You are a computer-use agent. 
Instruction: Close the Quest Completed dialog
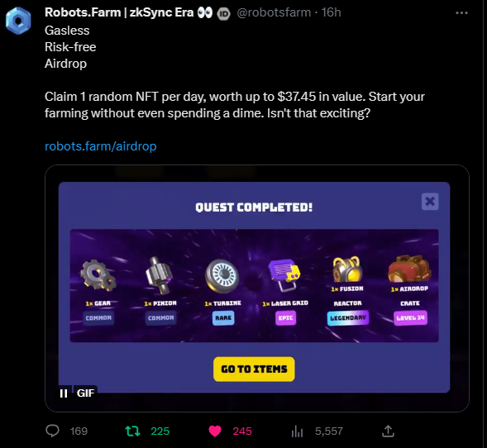(x=430, y=202)
